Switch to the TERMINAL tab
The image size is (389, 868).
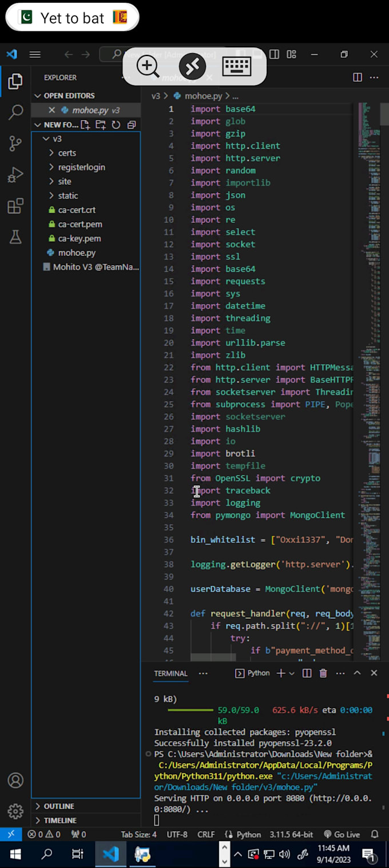(170, 673)
